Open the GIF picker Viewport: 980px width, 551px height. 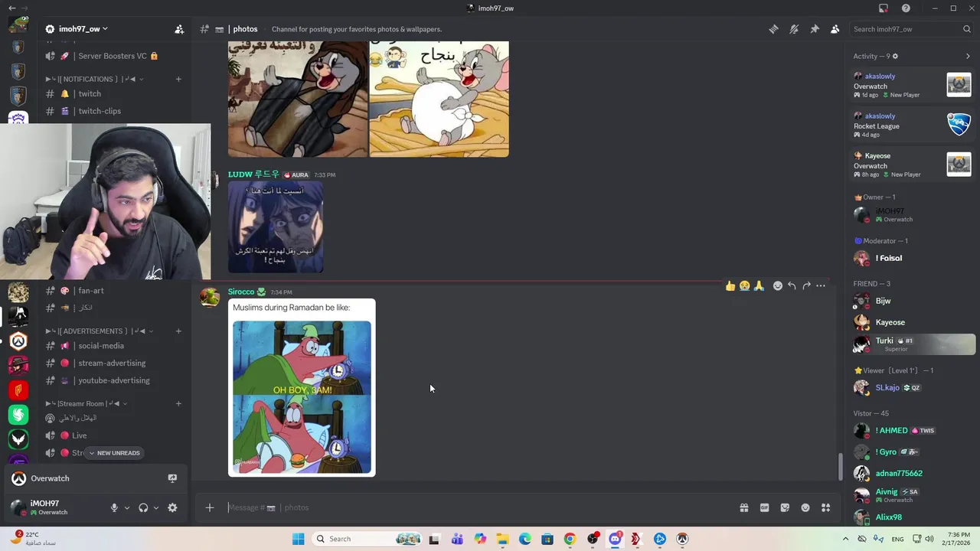tap(764, 507)
